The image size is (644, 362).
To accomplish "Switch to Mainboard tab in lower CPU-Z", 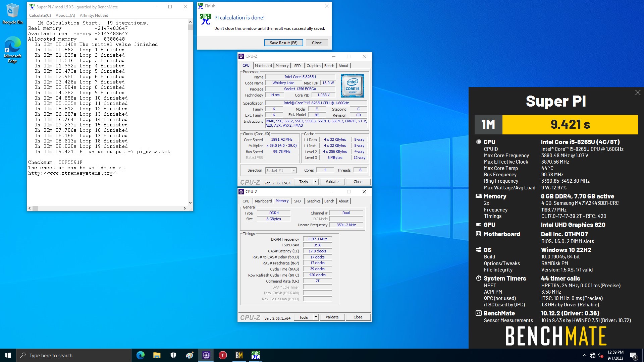I will [263, 201].
